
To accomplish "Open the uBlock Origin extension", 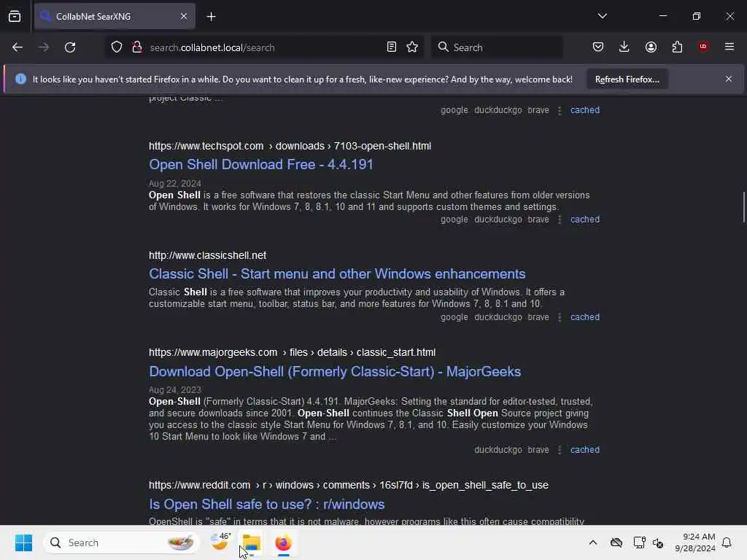I will click(703, 47).
